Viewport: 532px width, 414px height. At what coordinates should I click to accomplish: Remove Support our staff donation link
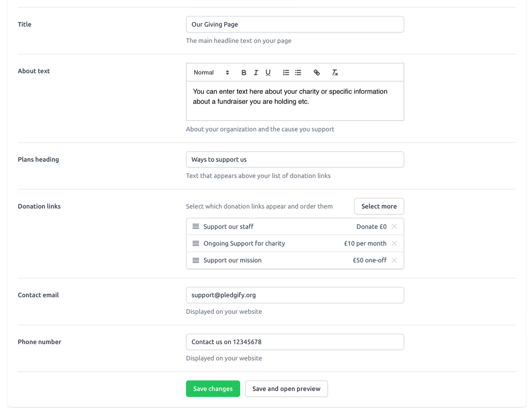394,227
